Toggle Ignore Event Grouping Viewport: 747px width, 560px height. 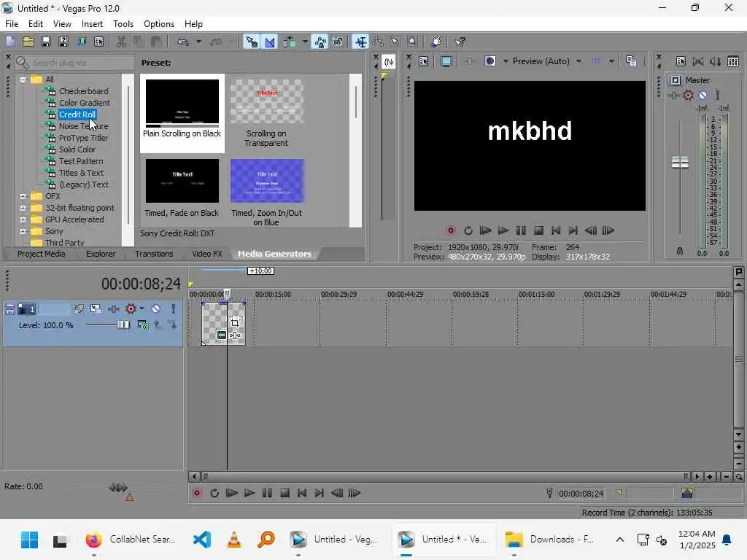coord(338,42)
